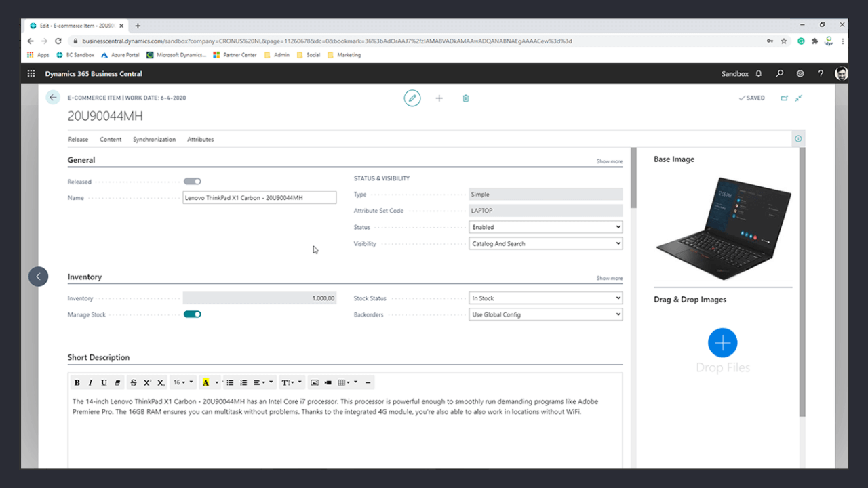Image resolution: width=868 pixels, height=488 pixels.
Task: Click the Dynamics 365 Business Central title
Action: tap(94, 74)
